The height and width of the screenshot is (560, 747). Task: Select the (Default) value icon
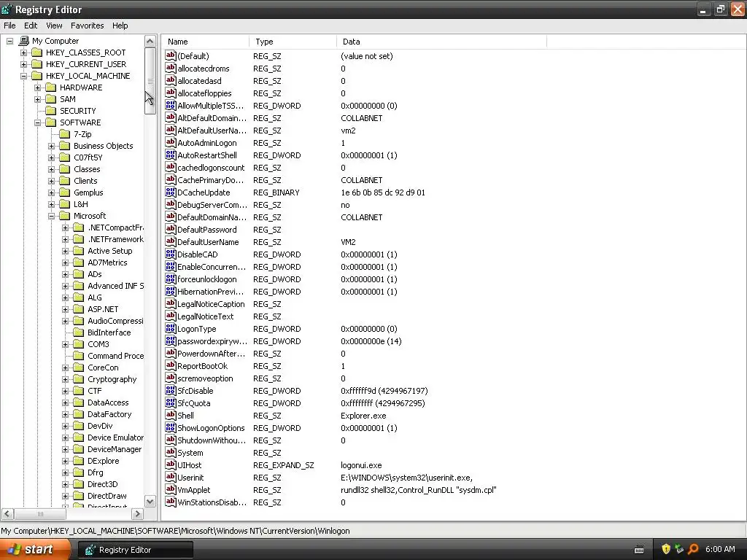(171, 55)
